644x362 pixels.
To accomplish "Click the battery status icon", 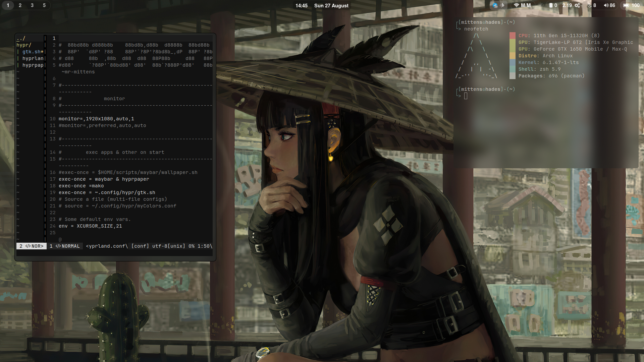I will pyautogui.click(x=626, y=5).
